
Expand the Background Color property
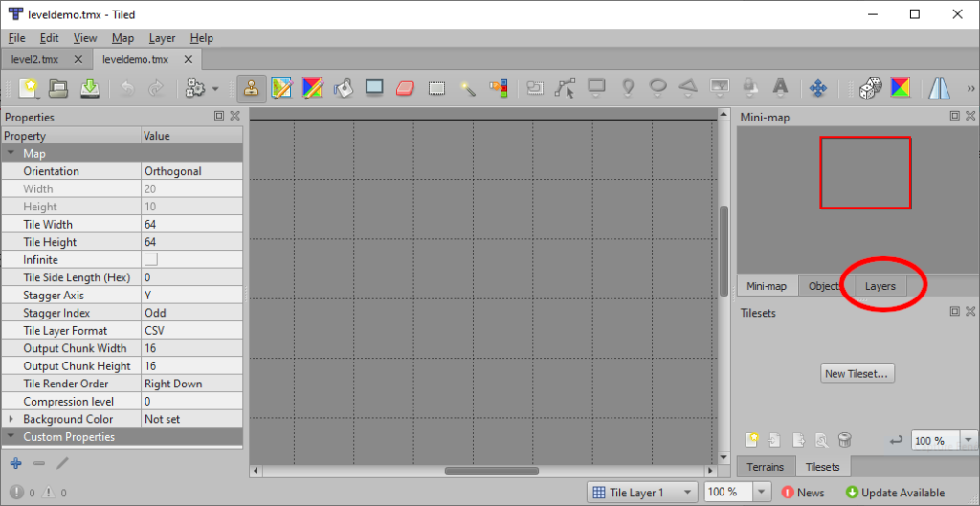[x=11, y=419]
